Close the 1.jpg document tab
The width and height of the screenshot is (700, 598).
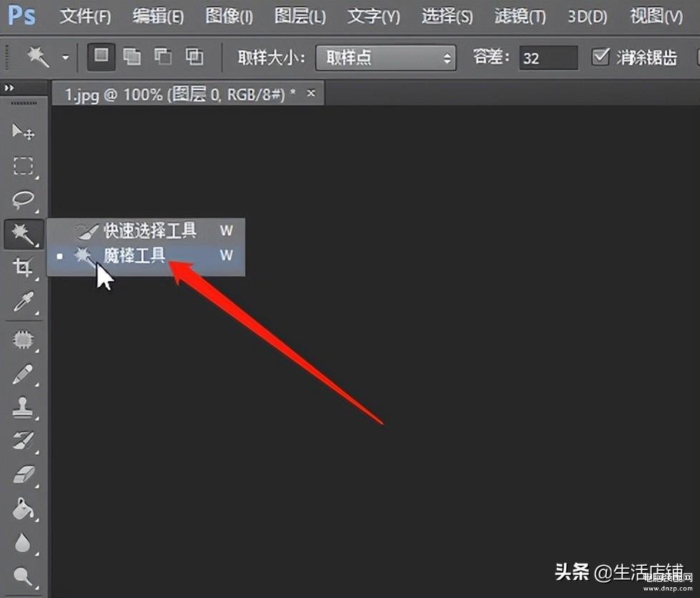click(311, 93)
